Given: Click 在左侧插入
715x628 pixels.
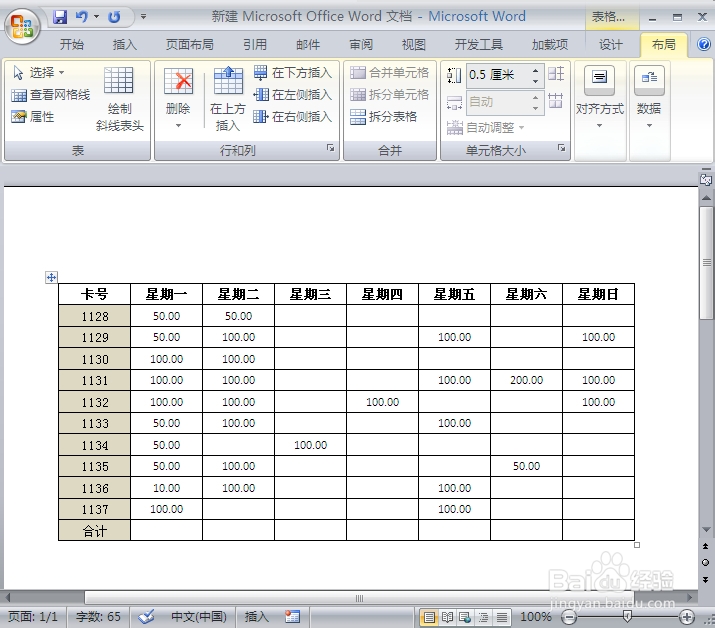Looking at the screenshot, I should coord(293,95).
